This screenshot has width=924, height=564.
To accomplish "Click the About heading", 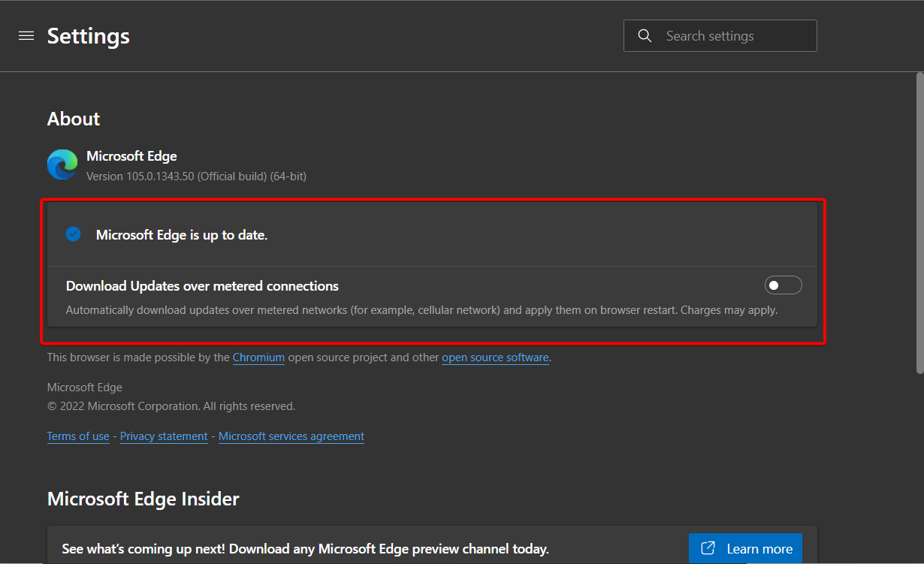I will click(x=74, y=119).
